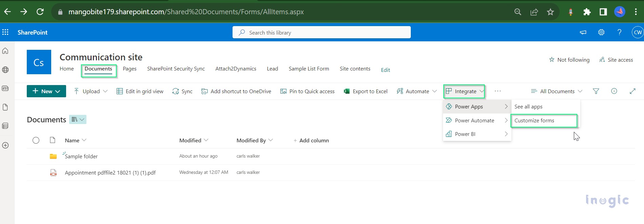
Task: Open the Lead nav link
Action: click(x=273, y=68)
